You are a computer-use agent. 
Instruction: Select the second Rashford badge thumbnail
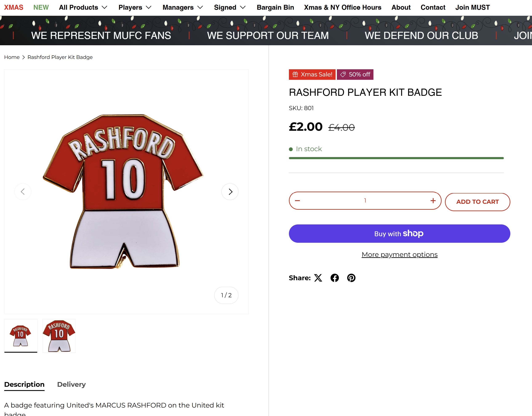pos(59,336)
